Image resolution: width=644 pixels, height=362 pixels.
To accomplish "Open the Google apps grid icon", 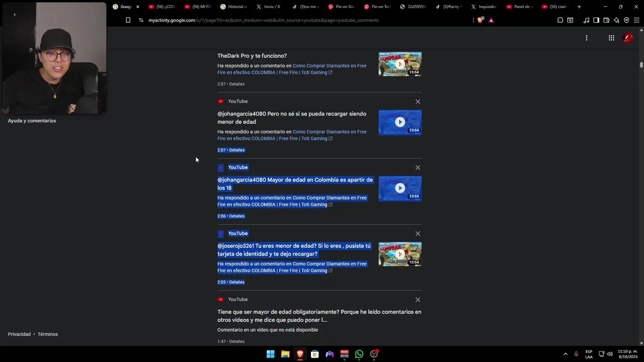I will [x=611, y=38].
